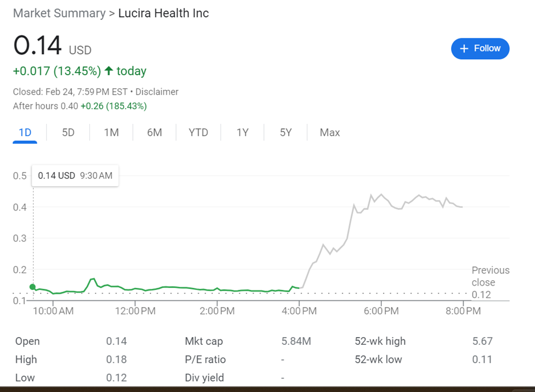Click the 0.5 y-axis label
This screenshot has height=392, width=535.
pos(20,176)
